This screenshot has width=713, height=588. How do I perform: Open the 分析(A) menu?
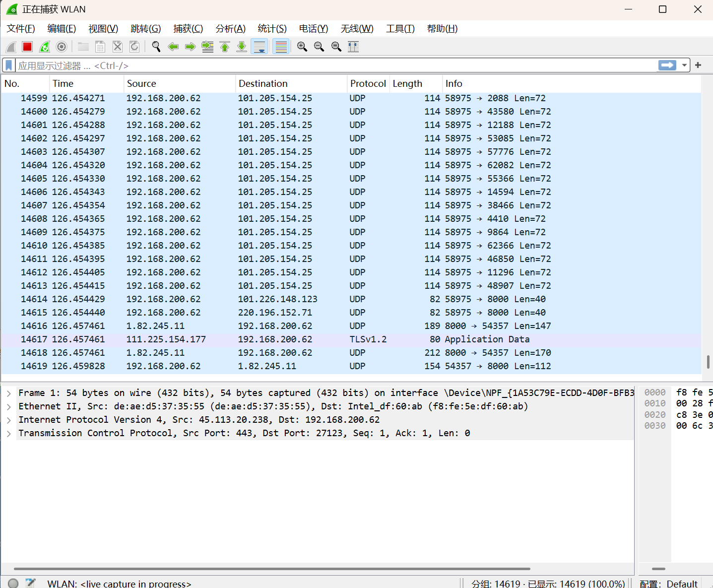point(231,29)
